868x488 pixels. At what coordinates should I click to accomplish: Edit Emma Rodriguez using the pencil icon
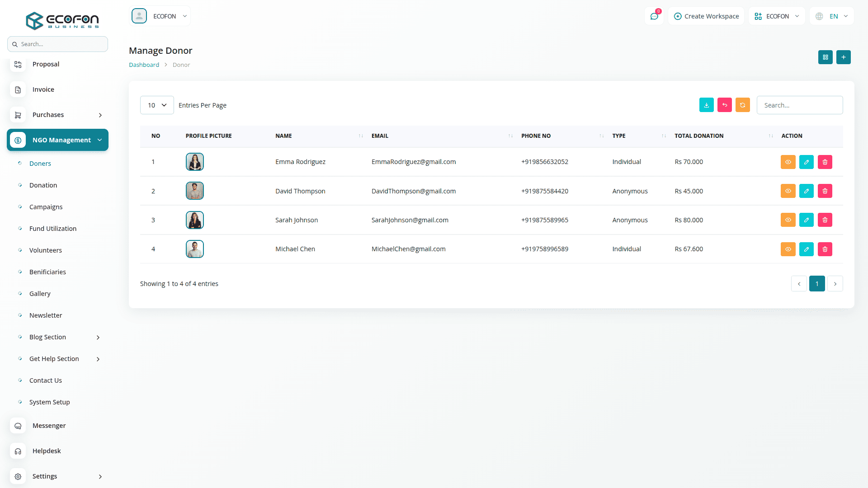click(806, 162)
